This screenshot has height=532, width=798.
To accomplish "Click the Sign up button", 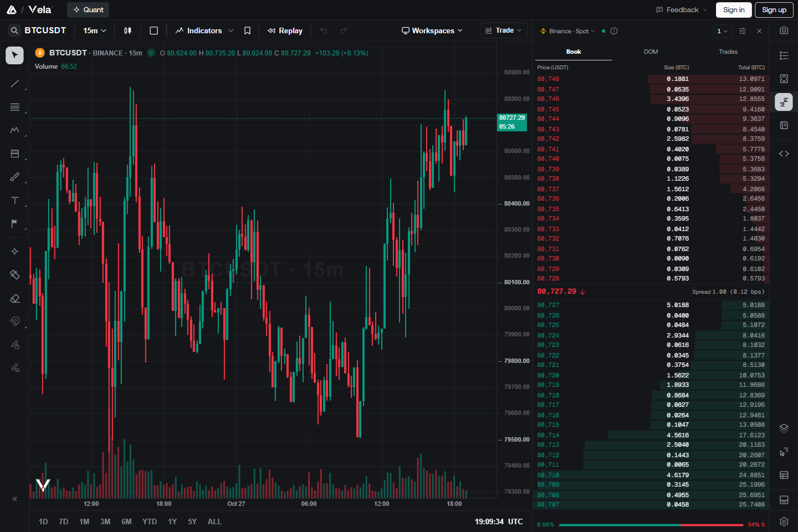I will (774, 10).
